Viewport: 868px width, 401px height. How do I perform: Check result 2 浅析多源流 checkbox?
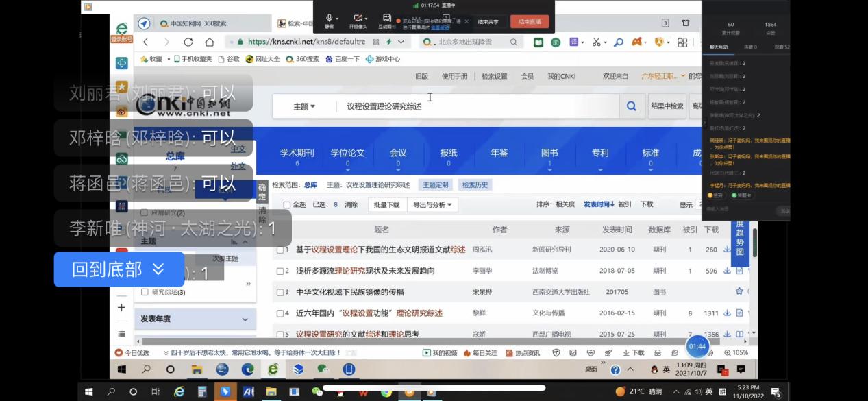pyautogui.click(x=280, y=271)
